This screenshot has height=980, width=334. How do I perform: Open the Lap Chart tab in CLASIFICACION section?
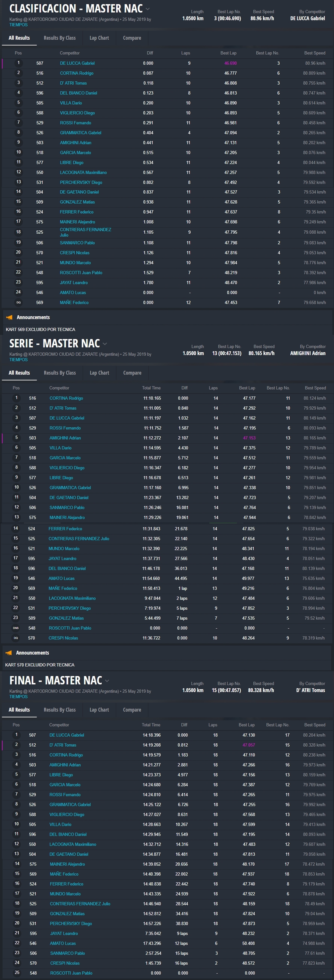[x=99, y=38]
